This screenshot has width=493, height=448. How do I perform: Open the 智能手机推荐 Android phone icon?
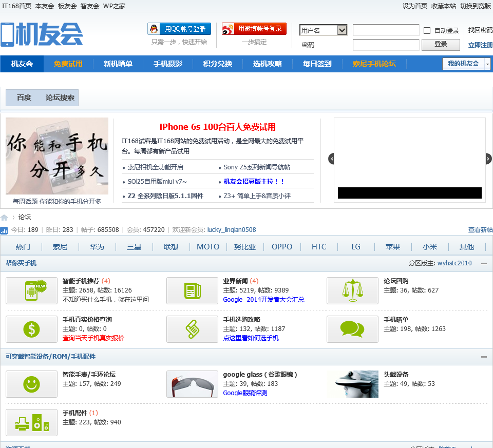coord(31,290)
